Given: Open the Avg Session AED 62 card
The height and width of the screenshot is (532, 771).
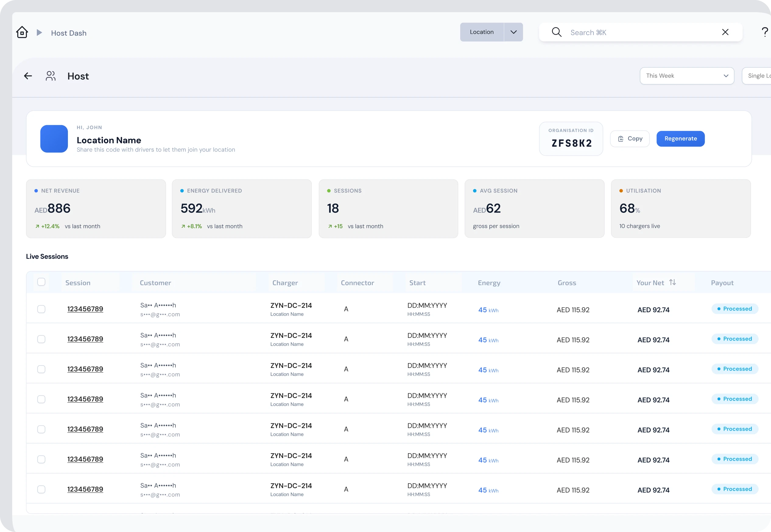Looking at the screenshot, I should pos(535,209).
